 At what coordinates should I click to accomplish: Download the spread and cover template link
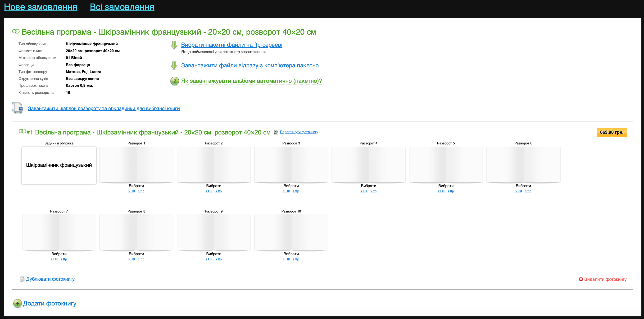pos(104,108)
